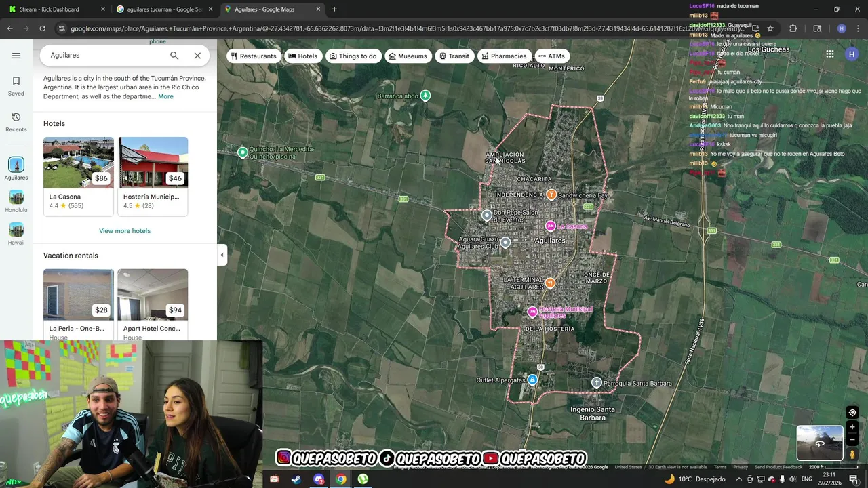Click the browser address bar URL
Viewport: 868px width, 488px height.
[x=407, y=28]
